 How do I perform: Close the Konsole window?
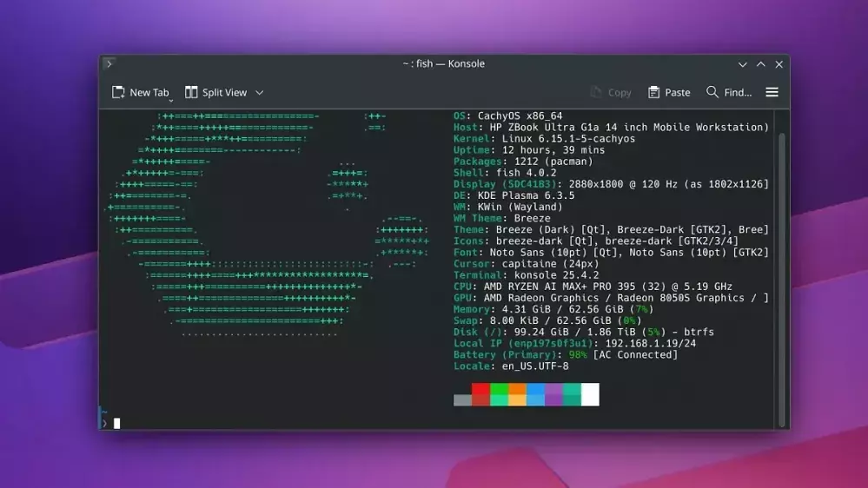coord(779,64)
